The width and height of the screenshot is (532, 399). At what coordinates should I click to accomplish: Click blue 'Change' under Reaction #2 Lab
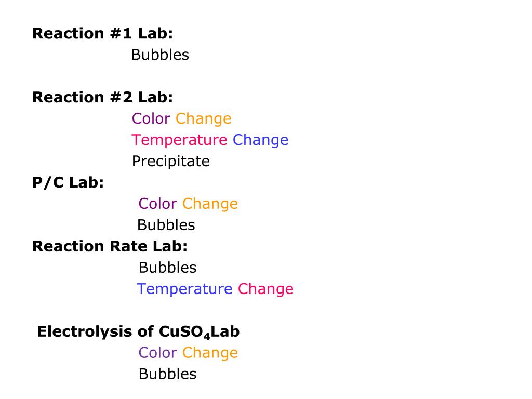(x=261, y=140)
